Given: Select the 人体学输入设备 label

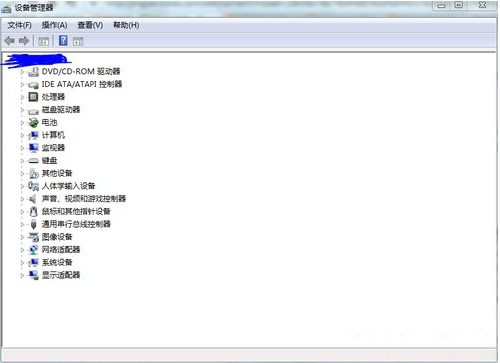Looking at the screenshot, I should pyautogui.click(x=69, y=186).
